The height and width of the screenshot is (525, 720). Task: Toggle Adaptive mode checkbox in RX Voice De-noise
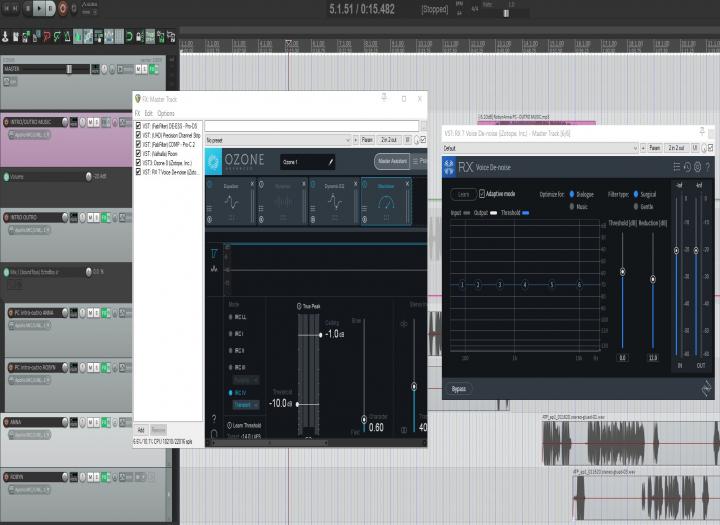point(482,194)
